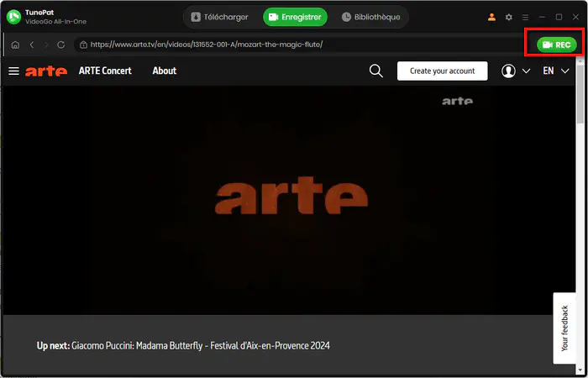Open the settings gear icon
Image resolution: width=588 pixels, height=378 pixels.
coord(508,17)
